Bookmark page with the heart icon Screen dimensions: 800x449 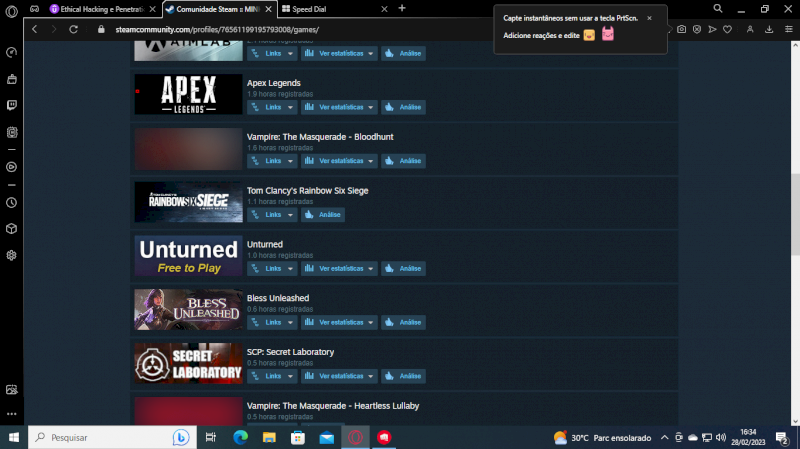tap(728, 30)
